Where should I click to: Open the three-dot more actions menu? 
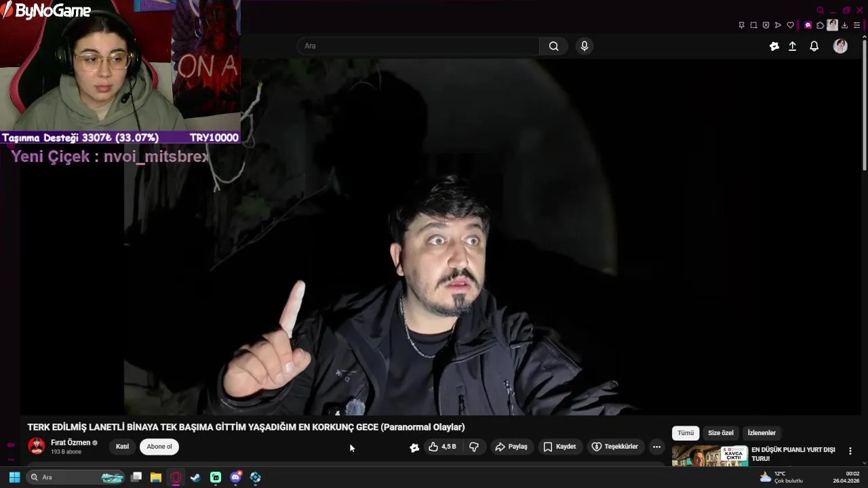(656, 447)
